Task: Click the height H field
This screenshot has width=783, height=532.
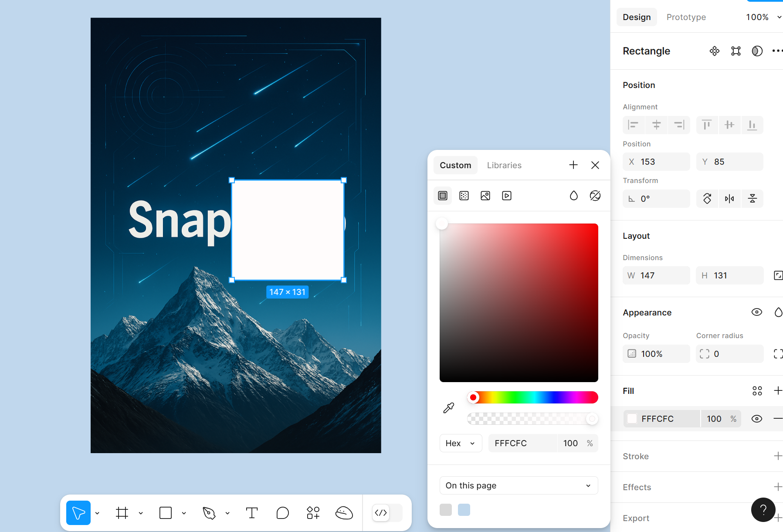Action: [730, 275]
